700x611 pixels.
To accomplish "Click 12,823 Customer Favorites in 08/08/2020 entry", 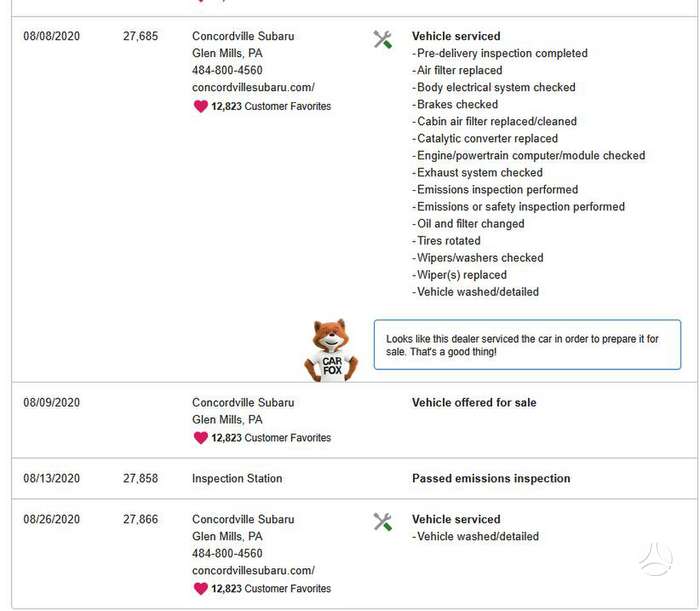I will pos(271,106).
